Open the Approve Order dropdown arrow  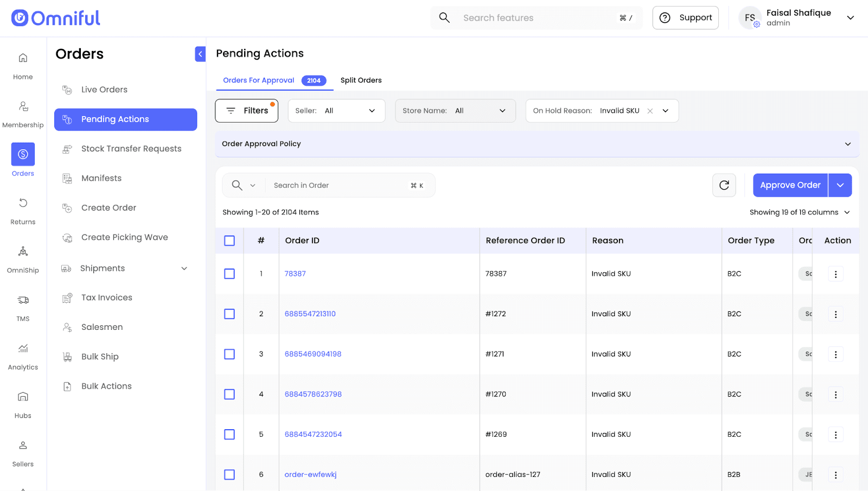[840, 186]
